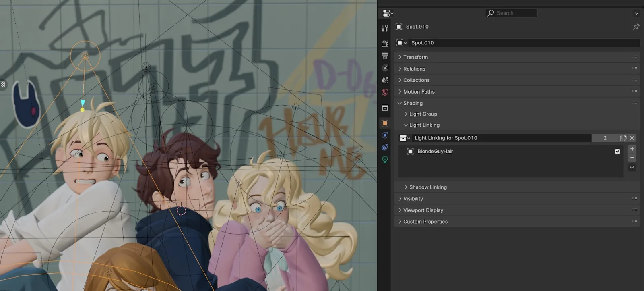644x291 pixels.
Task: Open the Scene properties tab
Action: [385, 80]
